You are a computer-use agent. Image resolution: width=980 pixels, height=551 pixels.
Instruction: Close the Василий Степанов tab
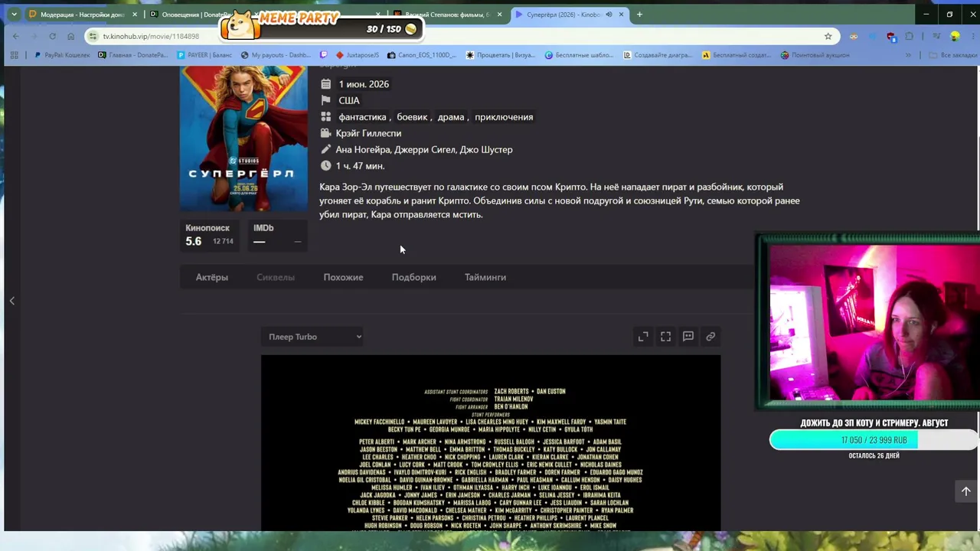[500, 15]
